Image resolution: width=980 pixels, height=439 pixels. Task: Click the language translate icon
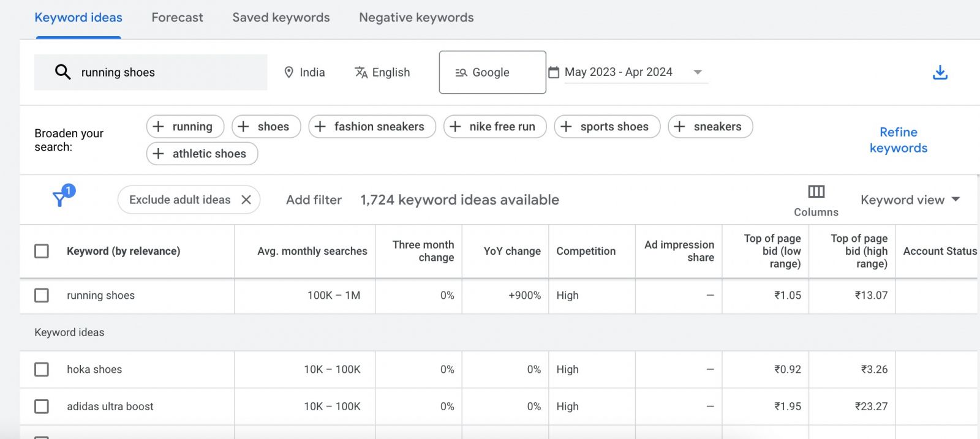[x=361, y=72]
